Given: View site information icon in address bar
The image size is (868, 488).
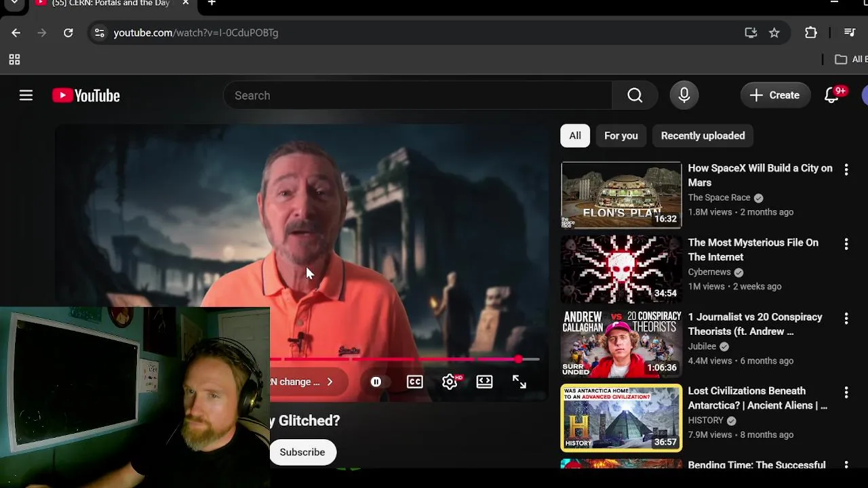Looking at the screenshot, I should [x=100, y=33].
